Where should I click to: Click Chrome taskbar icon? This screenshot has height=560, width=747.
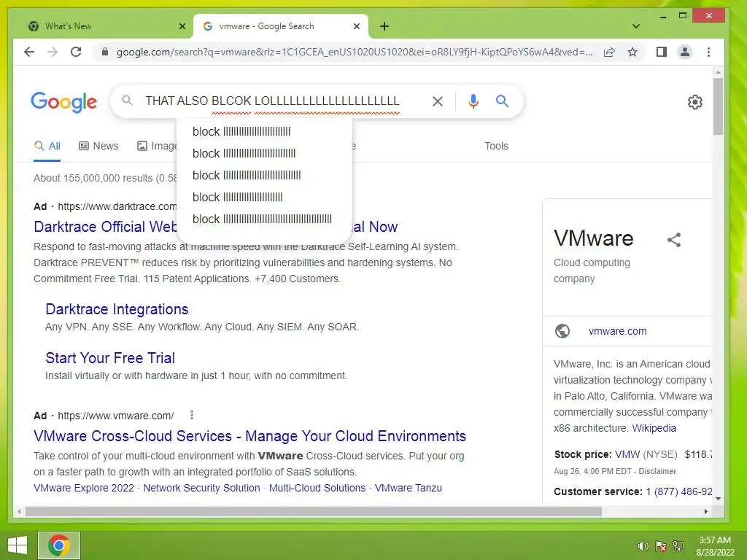coord(59,545)
